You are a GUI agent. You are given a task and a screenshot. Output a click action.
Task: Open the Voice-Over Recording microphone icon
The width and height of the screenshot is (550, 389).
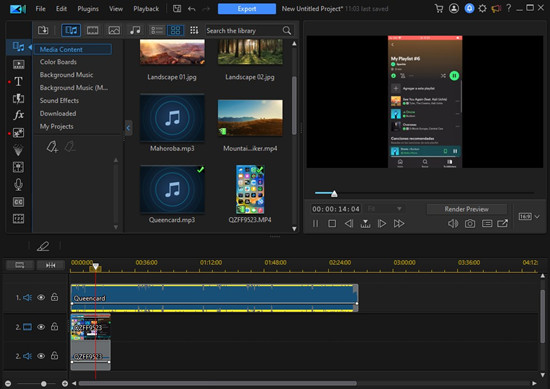pos(18,185)
